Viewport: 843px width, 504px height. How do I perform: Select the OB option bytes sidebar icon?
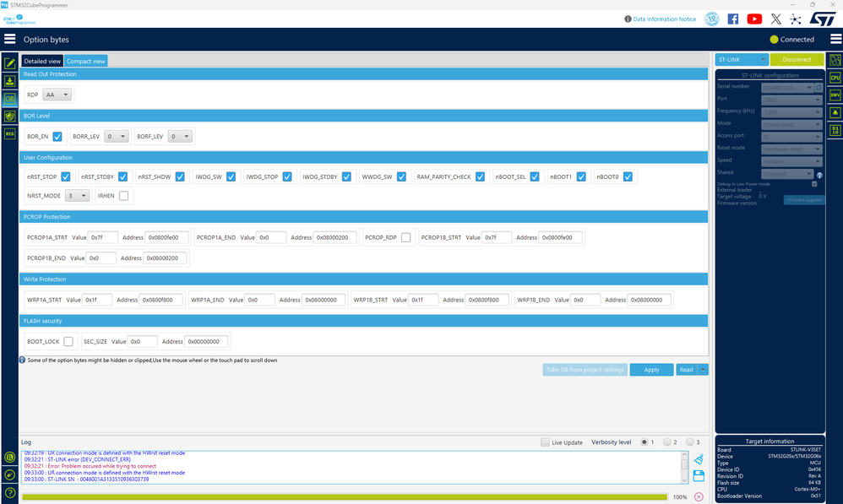9,99
